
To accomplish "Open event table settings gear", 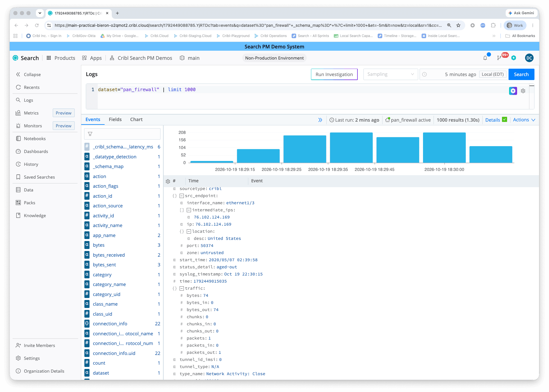I will (168, 181).
